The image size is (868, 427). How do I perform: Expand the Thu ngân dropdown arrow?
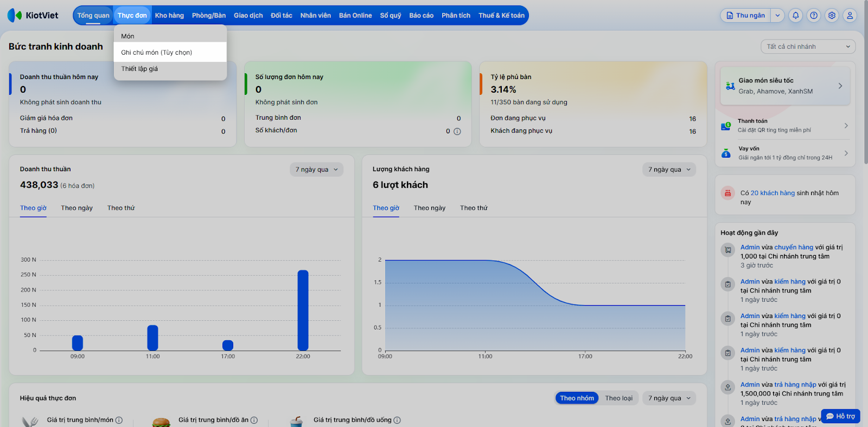pos(777,16)
